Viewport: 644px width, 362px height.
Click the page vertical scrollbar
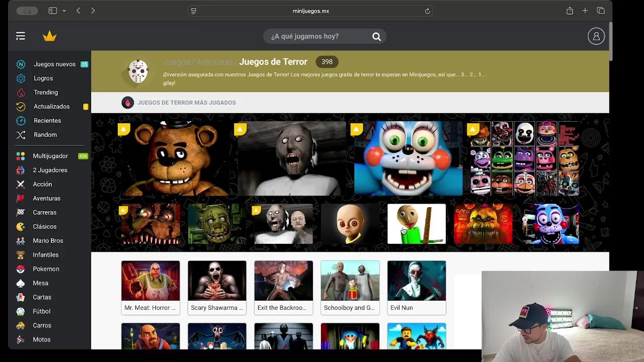pyautogui.click(x=611, y=43)
